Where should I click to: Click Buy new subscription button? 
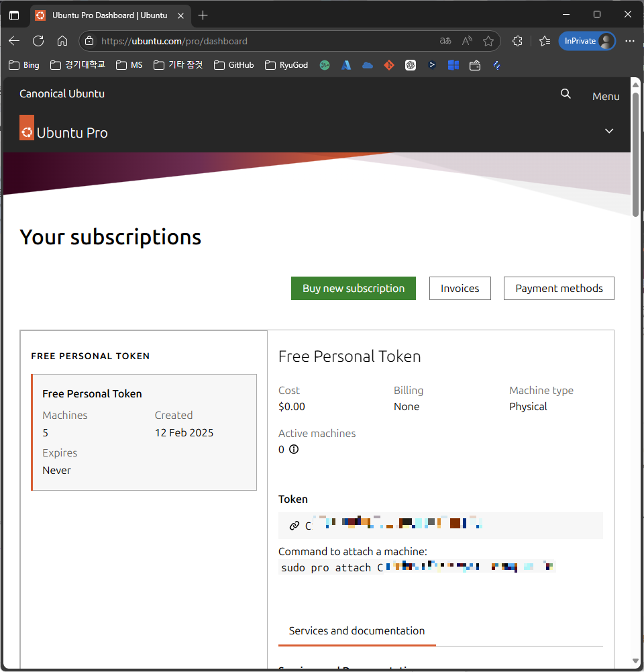(x=354, y=289)
